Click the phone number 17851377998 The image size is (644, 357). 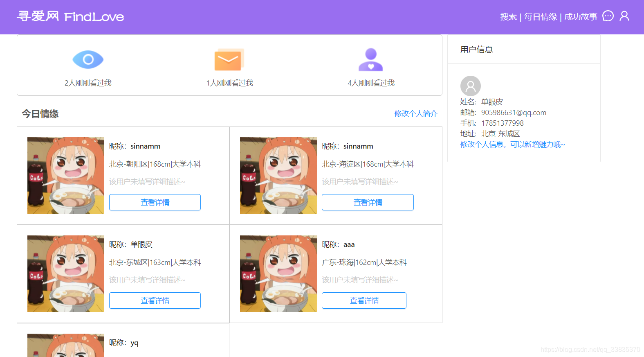pos(502,123)
